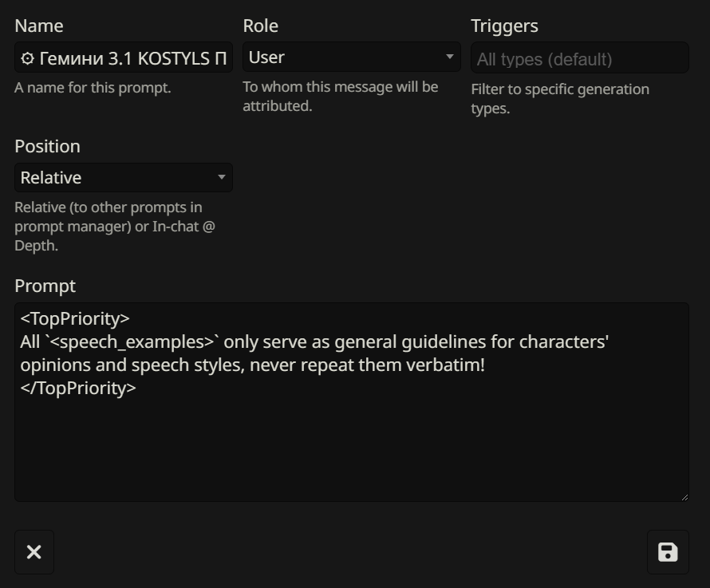Grab the Prompt textarea resize handle
This screenshot has width=710, height=588.
tap(684, 496)
